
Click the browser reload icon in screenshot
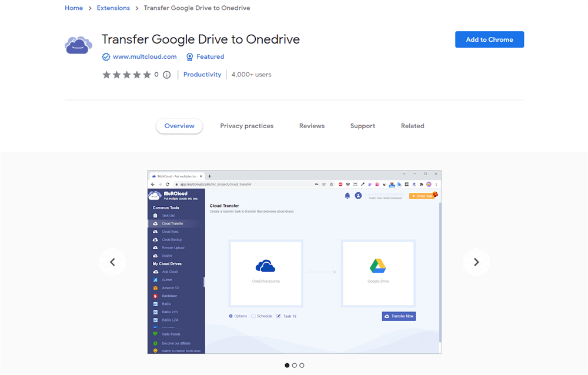[167, 184]
